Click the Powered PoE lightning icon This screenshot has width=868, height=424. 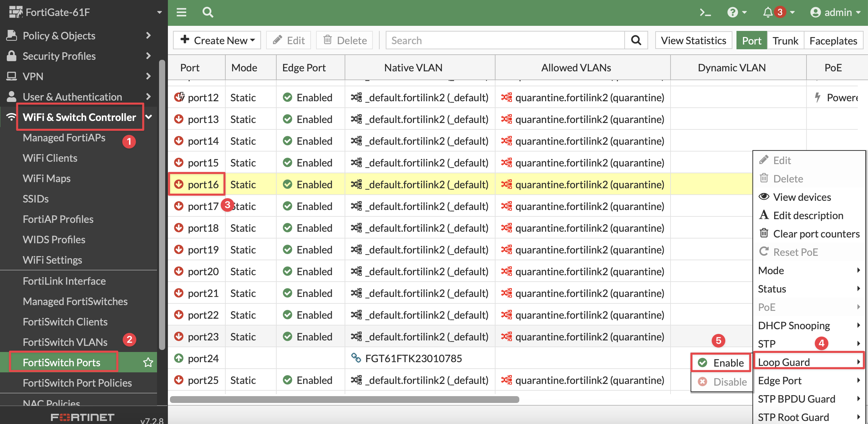click(x=818, y=97)
